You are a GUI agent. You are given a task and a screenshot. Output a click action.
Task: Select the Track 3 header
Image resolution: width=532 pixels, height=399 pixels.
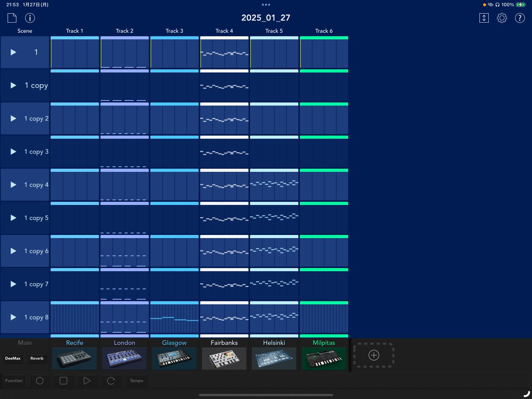[174, 31]
